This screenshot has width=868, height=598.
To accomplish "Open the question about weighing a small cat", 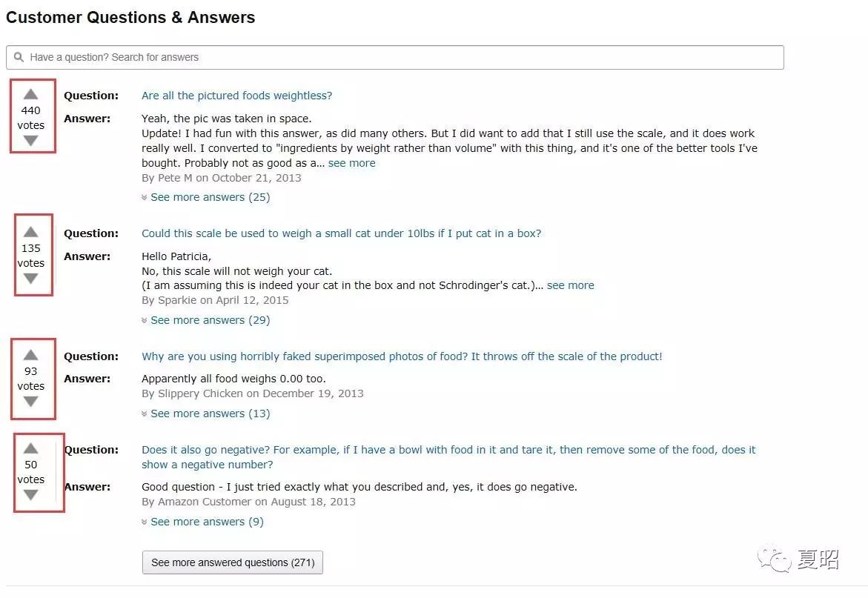I will pos(341,233).
